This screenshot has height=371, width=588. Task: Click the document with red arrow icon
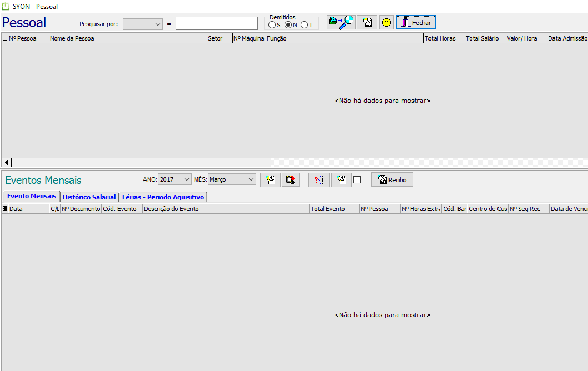(291, 180)
